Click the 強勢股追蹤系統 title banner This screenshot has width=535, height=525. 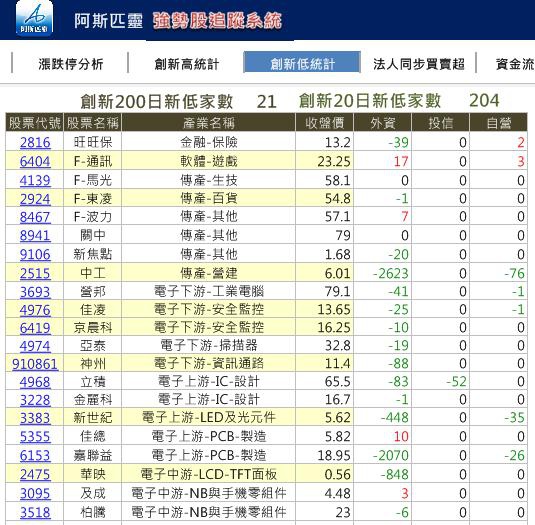[217, 20]
